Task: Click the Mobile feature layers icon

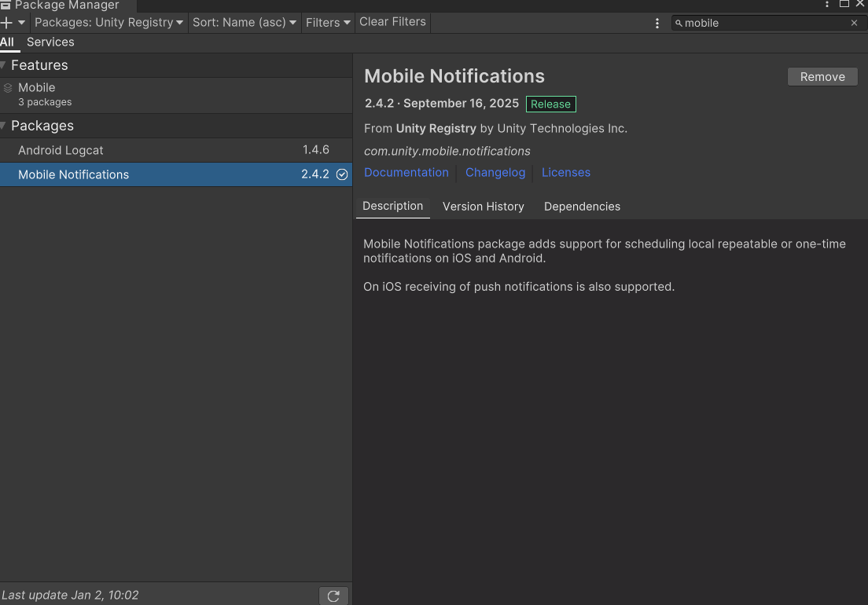Action: [x=8, y=88]
